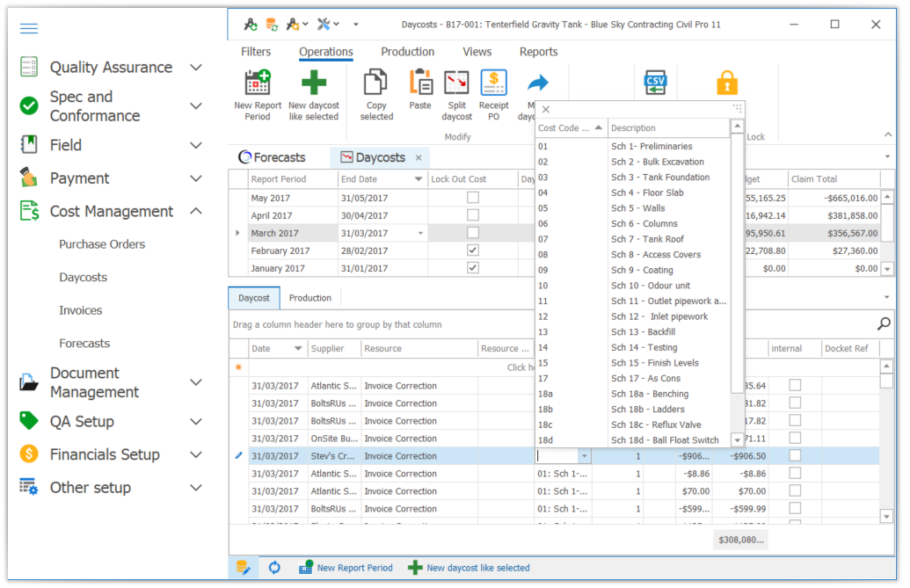Click New daycost like selected ribbon icon

tap(314, 83)
